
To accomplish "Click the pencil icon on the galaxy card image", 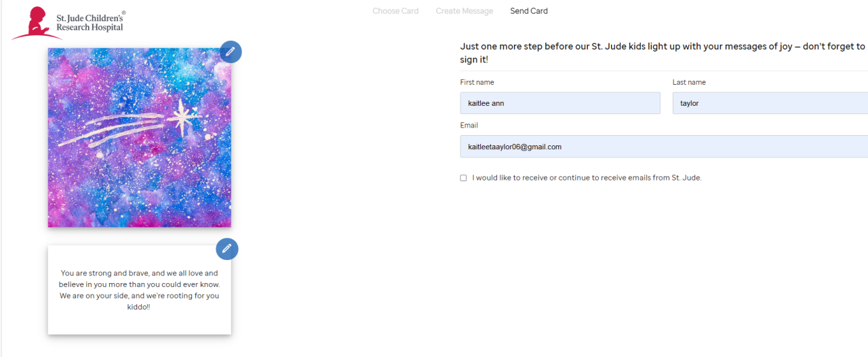I will [231, 52].
